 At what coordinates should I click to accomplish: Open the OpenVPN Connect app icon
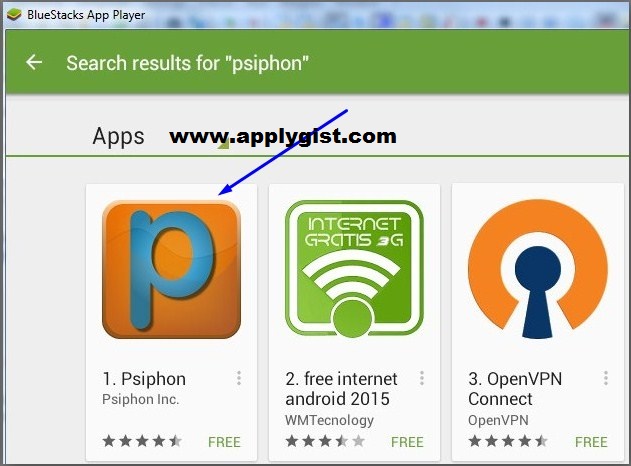(538, 269)
